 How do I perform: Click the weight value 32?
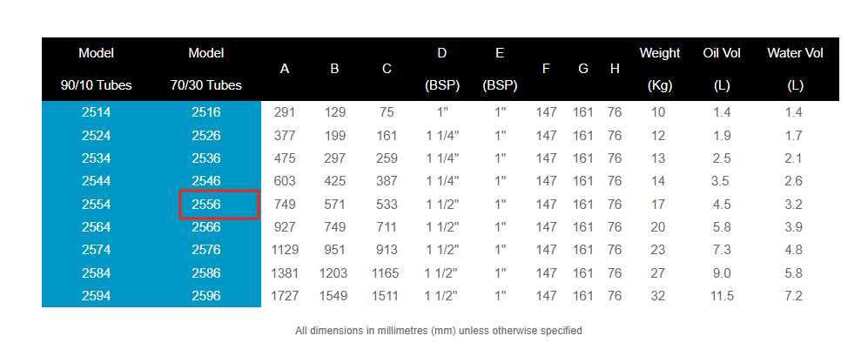click(x=657, y=296)
